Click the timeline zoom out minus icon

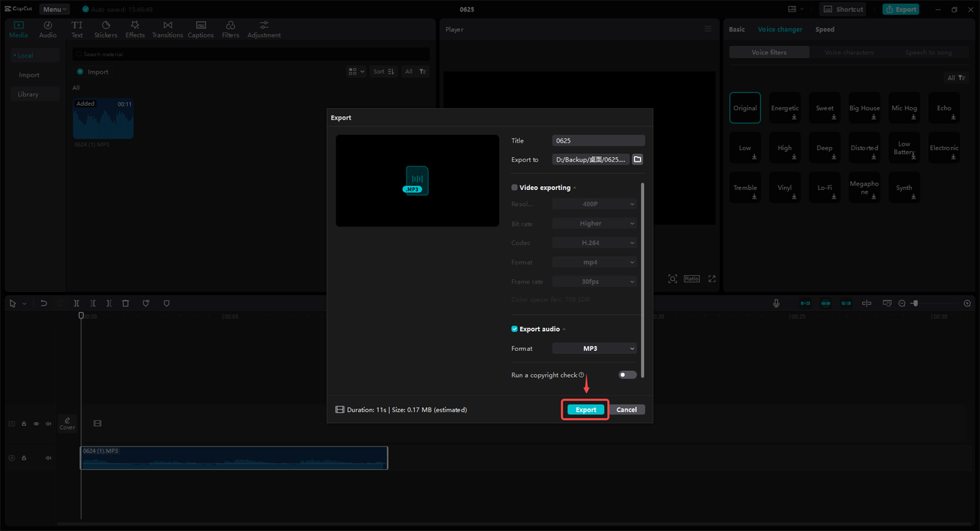pyautogui.click(x=902, y=303)
